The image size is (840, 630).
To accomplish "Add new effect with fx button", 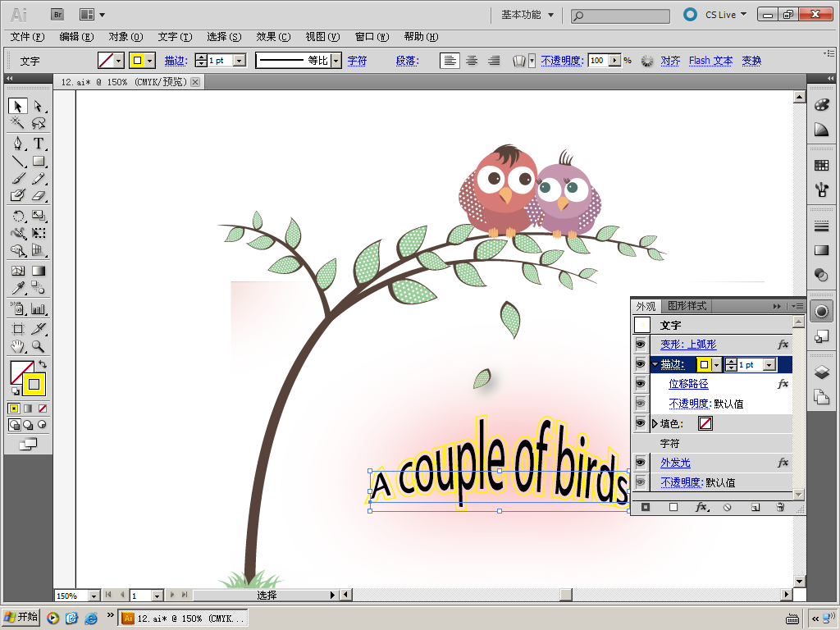I will tap(701, 508).
